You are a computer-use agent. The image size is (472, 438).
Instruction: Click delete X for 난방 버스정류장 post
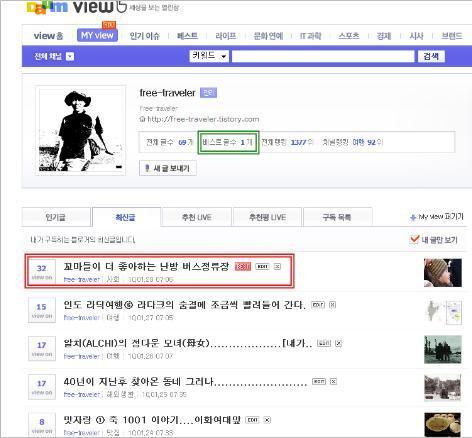(277, 266)
